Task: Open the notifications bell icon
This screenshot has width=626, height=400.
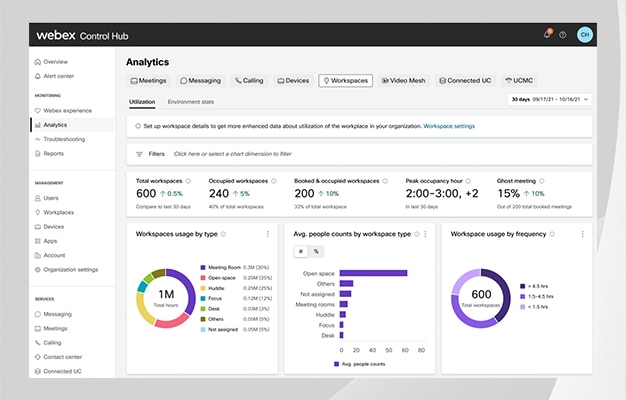Action: (547, 34)
